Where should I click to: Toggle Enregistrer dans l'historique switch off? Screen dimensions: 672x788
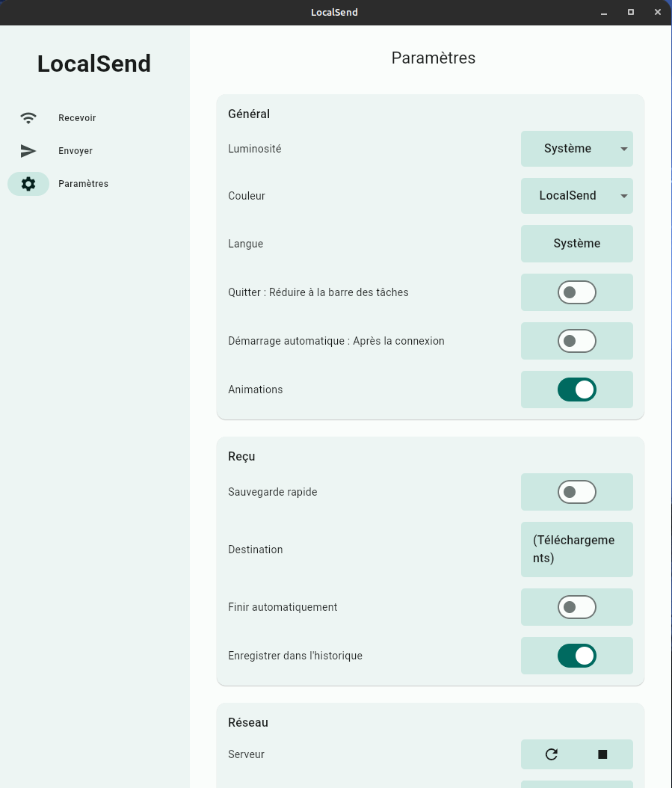[576, 656]
